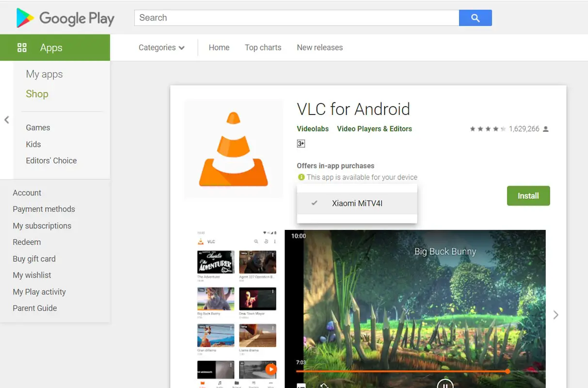Click the blue search magnifier button
The width and height of the screenshot is (588, 388).
pos(475,18)
